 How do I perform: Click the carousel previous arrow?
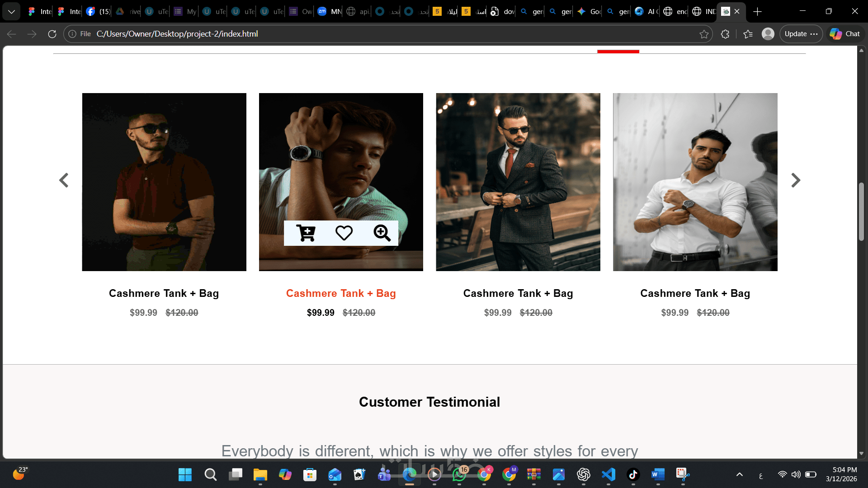[x=64, y=180]
